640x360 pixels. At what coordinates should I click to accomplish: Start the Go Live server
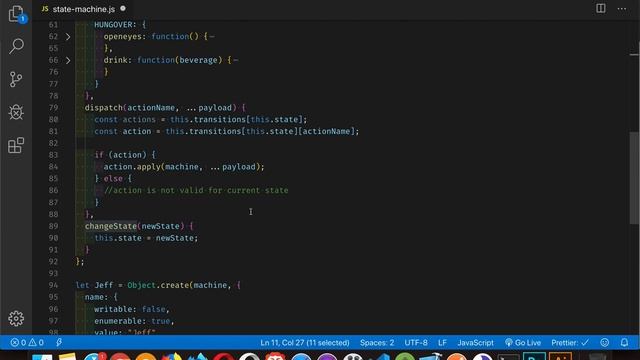pos(523,342)
